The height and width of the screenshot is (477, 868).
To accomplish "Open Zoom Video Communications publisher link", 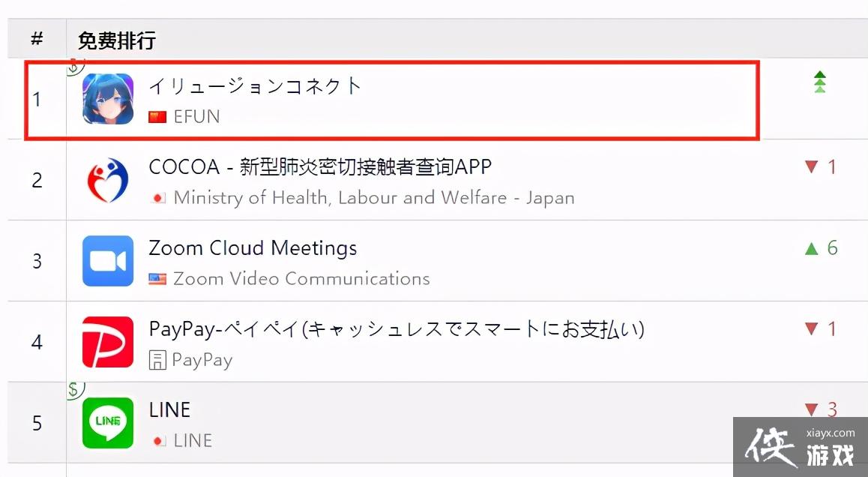I will tap(301, 279).
